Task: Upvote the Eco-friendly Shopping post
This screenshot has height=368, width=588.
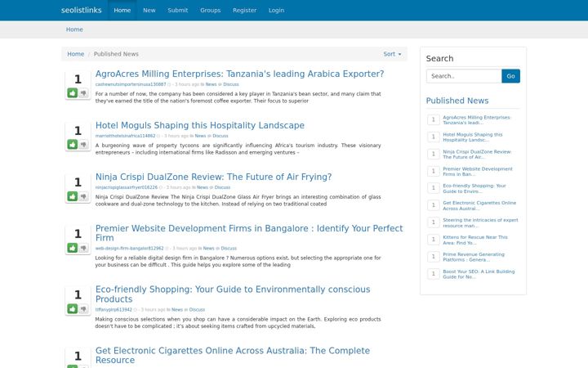Action: pyautogui.click(x=73, y=308)
